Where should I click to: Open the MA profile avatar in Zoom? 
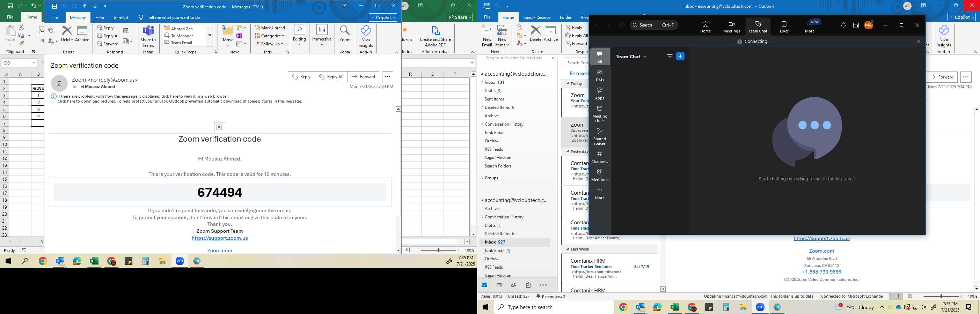[x=869, y=25]
